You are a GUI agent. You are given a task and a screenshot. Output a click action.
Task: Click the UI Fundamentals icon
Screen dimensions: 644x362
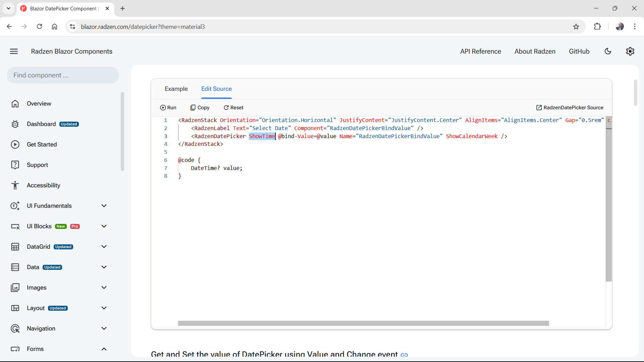(15, 206)
